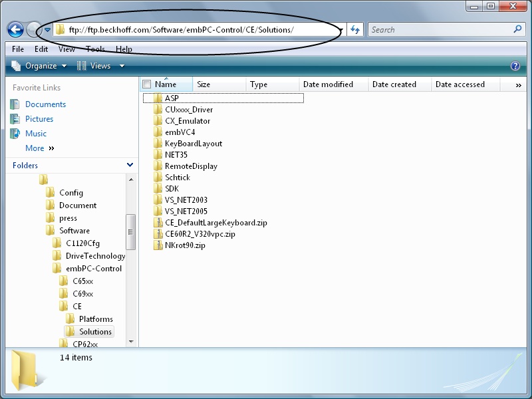
Task: Open the Pictures favorite link
Action: [x=39, y=119]
